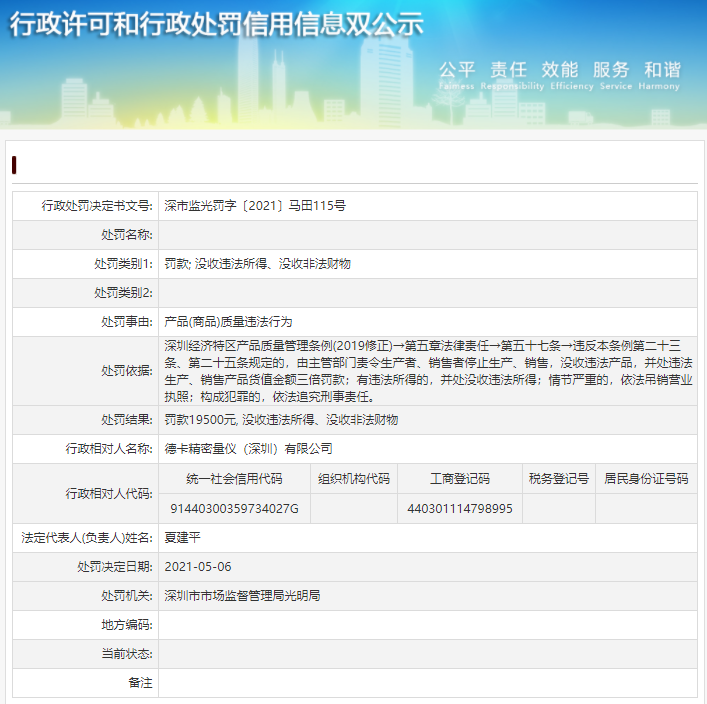Select legal representative name 夏建平

pos(184,537)
